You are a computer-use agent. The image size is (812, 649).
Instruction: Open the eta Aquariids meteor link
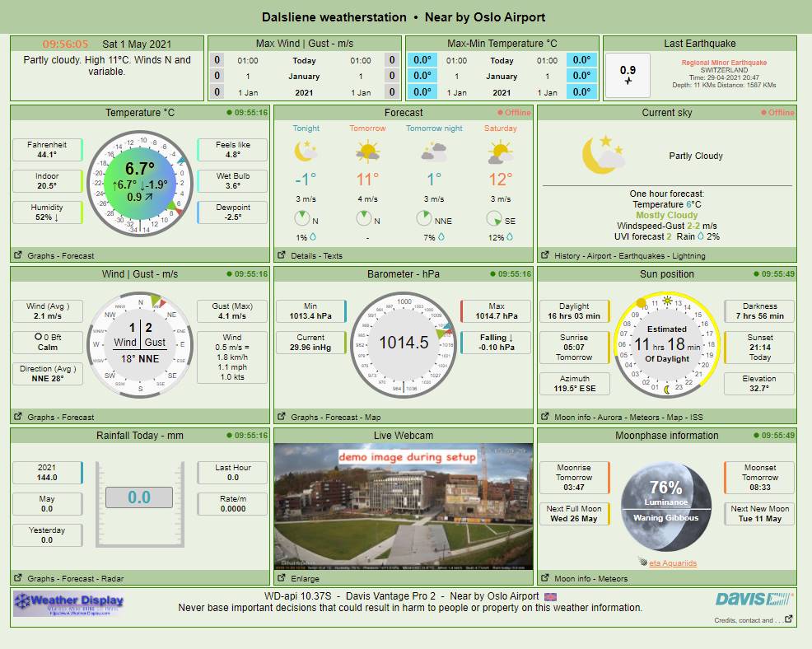(x=673, y=563)
